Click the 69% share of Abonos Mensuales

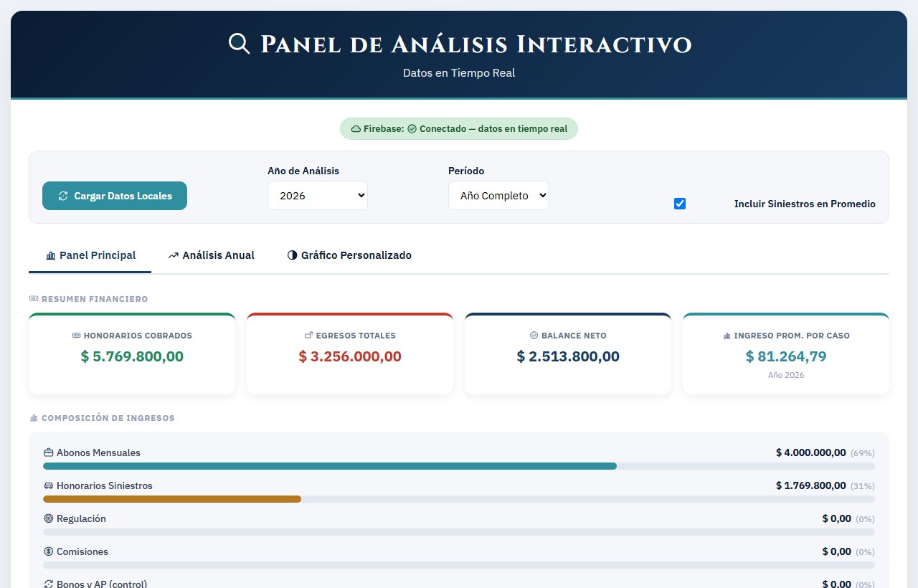pyautogui.click(x=863, y=453)
